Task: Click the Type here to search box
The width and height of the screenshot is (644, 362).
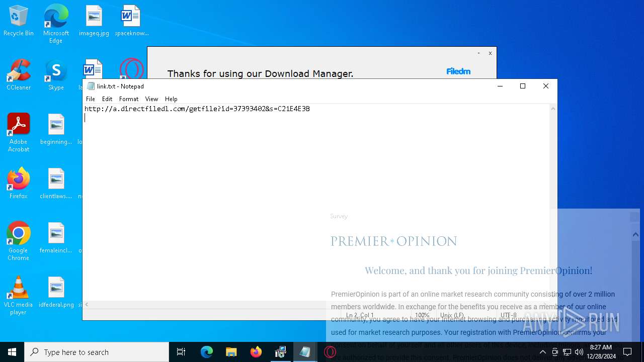Action: click(97, 352)
